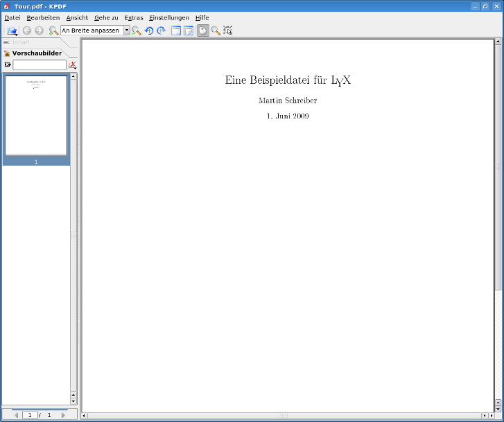Open the Datei menu

tap(12, 18)
